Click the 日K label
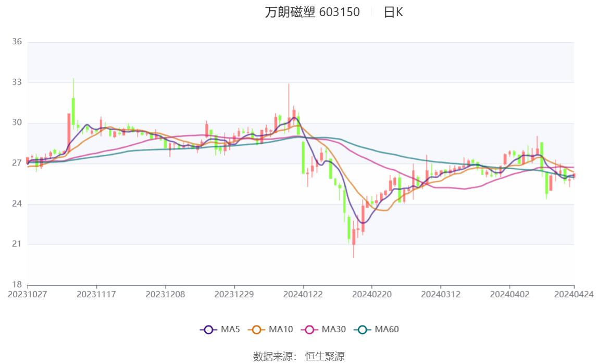The image size is (598, 364). click(x=393, y=12)
